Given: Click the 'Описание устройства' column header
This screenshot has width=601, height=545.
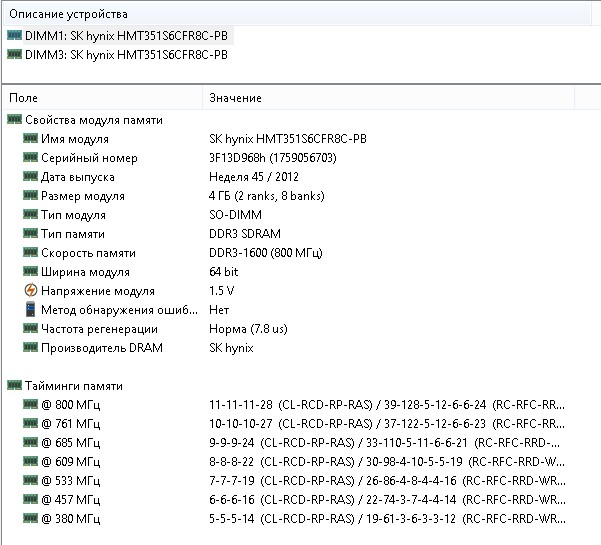Looking at the screenshot, I should coord(296,14).
